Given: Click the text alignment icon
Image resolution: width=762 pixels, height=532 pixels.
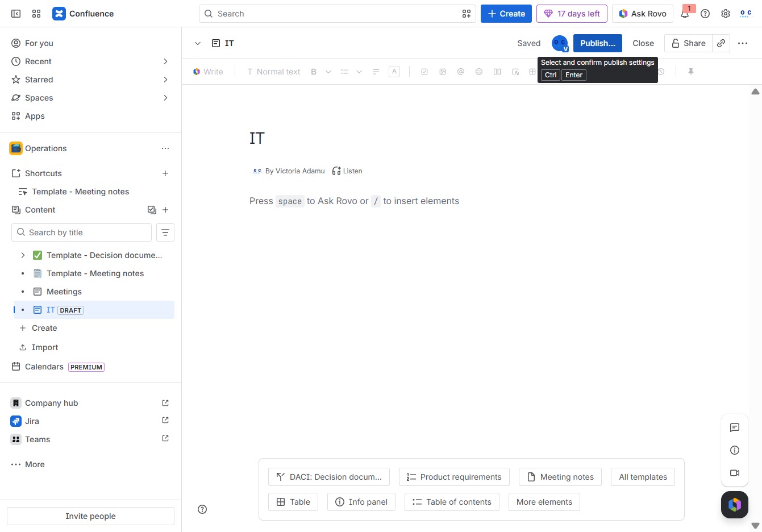Looking at the screenshot, I should [376, 72].
